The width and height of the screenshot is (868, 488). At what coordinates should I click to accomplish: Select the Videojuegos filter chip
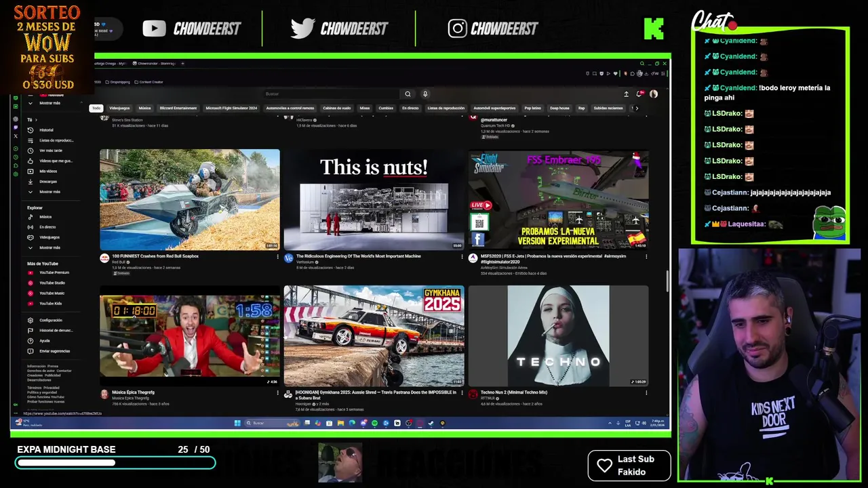pos(119,108)
